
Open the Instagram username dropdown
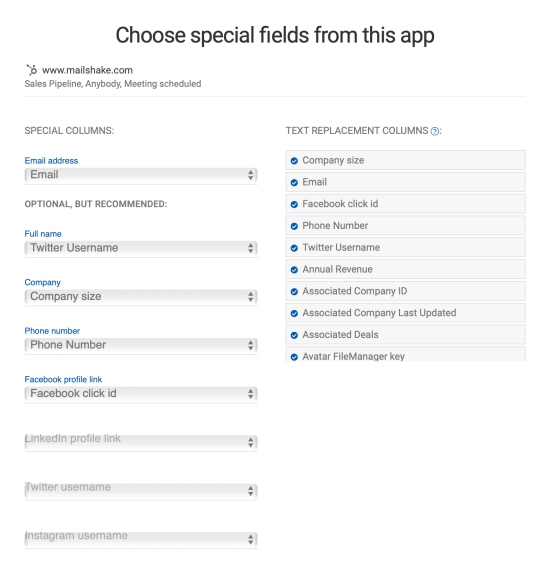click(141, 539)
